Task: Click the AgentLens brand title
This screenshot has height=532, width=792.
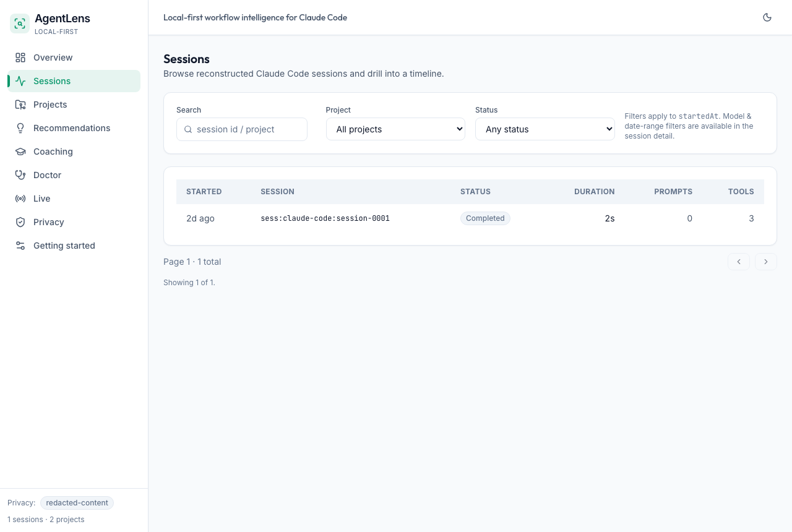Action: coord(62,19)
